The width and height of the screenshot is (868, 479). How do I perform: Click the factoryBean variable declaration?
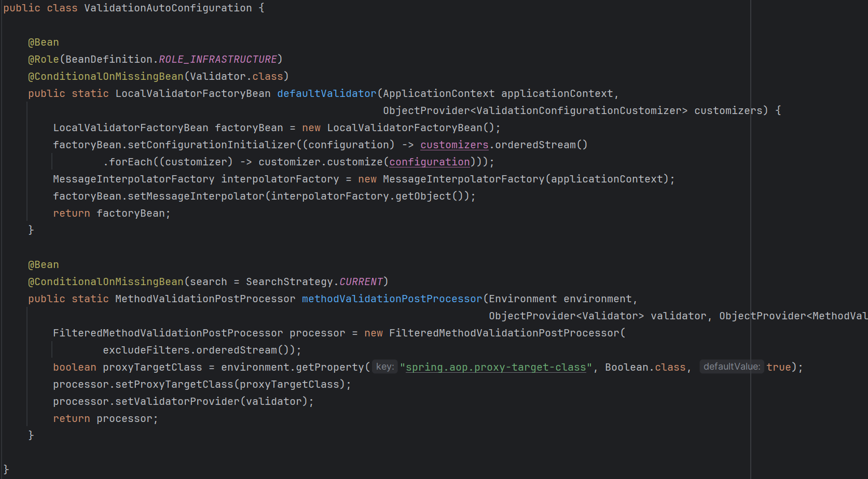pos(249,128)
